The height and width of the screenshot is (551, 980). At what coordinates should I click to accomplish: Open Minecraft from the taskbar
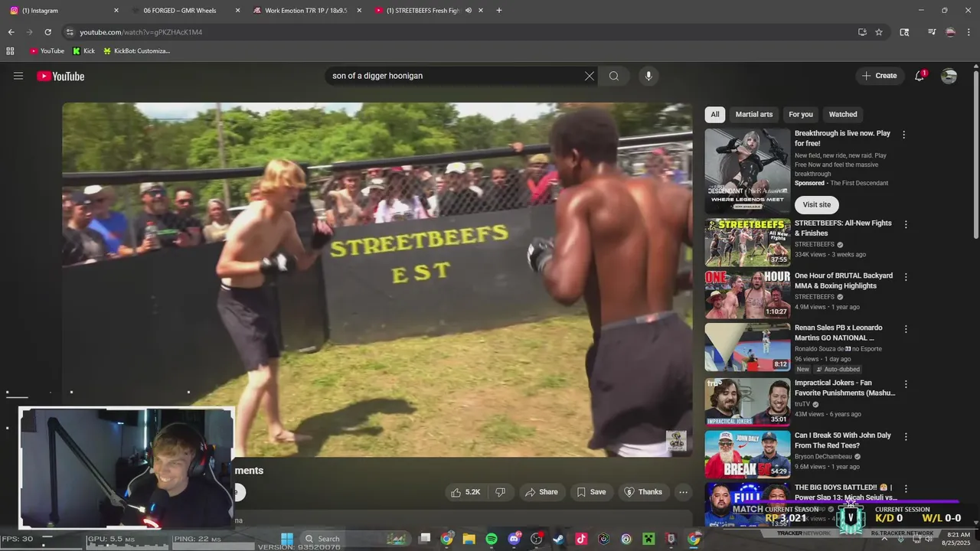[x=648, y=539]
